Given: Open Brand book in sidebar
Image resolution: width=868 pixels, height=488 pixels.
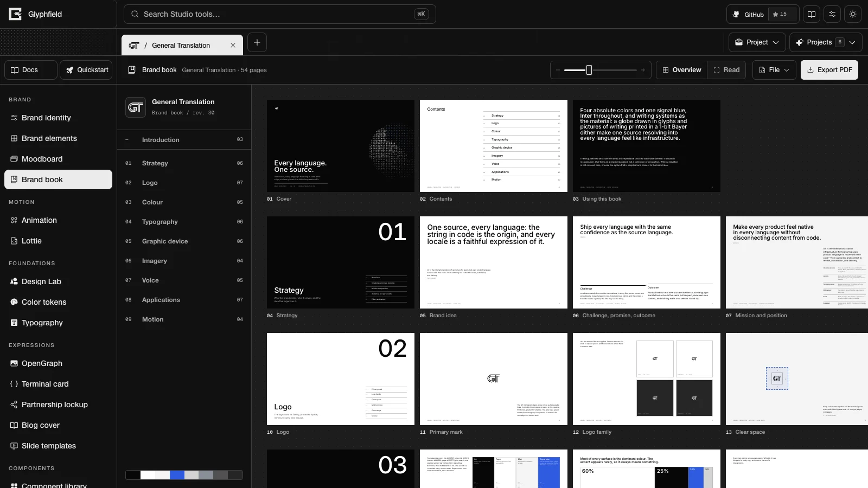Looking at the screenshot, I should [58, 179].
